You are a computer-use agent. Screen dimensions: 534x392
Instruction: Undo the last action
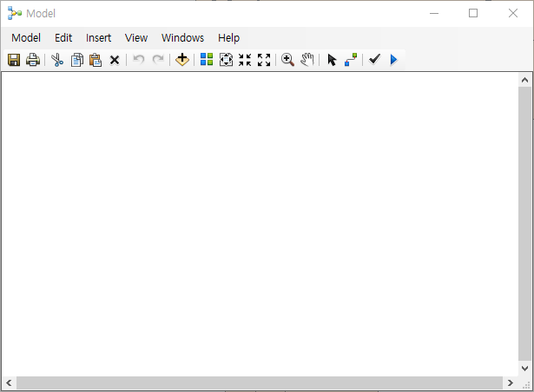tap(139, 60)
